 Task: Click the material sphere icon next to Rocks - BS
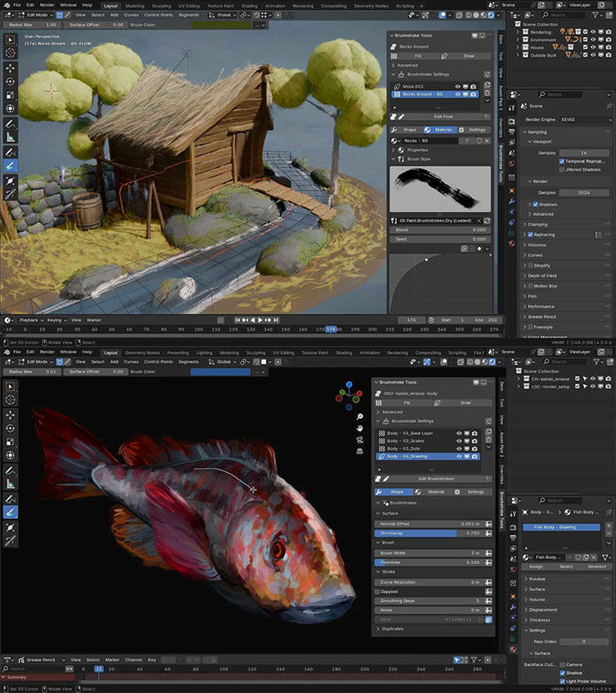coord(393,140)
